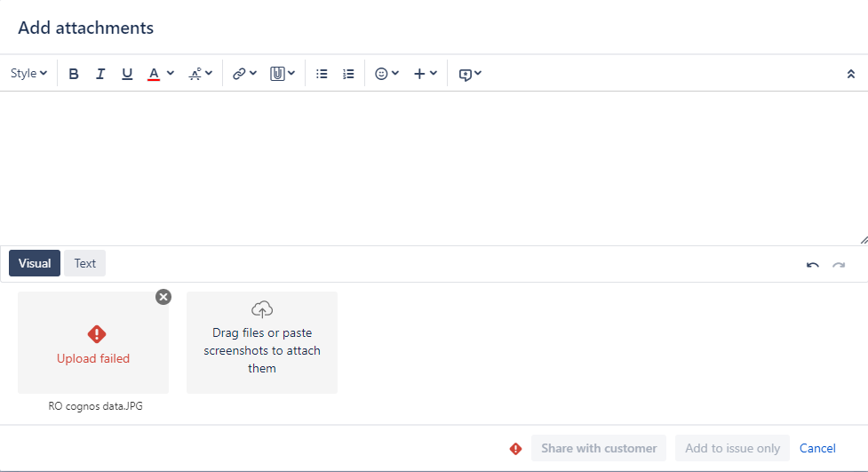Collapse the editor toolbar

click(851, 74)
